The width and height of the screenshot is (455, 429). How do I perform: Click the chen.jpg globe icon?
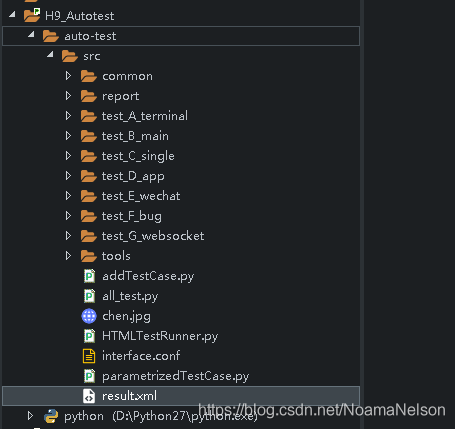89,316
